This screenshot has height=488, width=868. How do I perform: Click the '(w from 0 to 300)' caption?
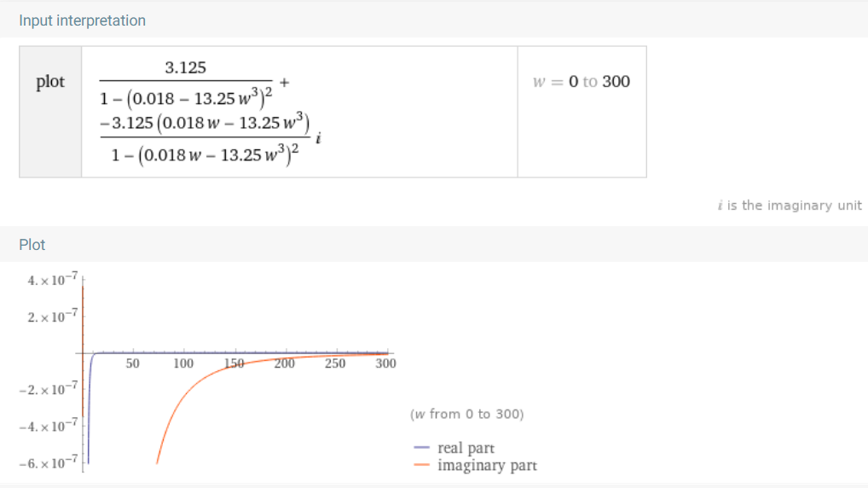pyautogui.click(x=466, y=415)
